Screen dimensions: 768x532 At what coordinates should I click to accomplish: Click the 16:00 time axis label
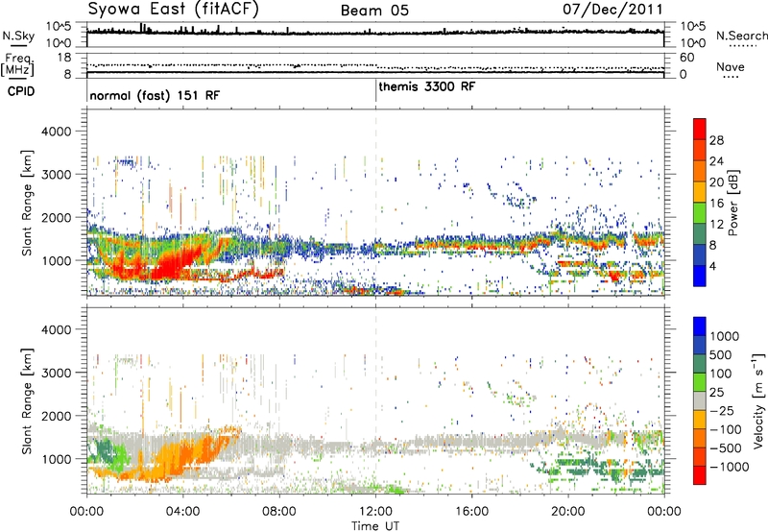pos(471,512)
